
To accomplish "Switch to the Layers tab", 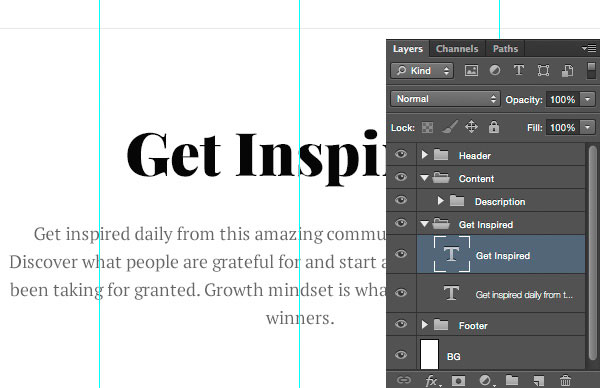I will [408, 49].
